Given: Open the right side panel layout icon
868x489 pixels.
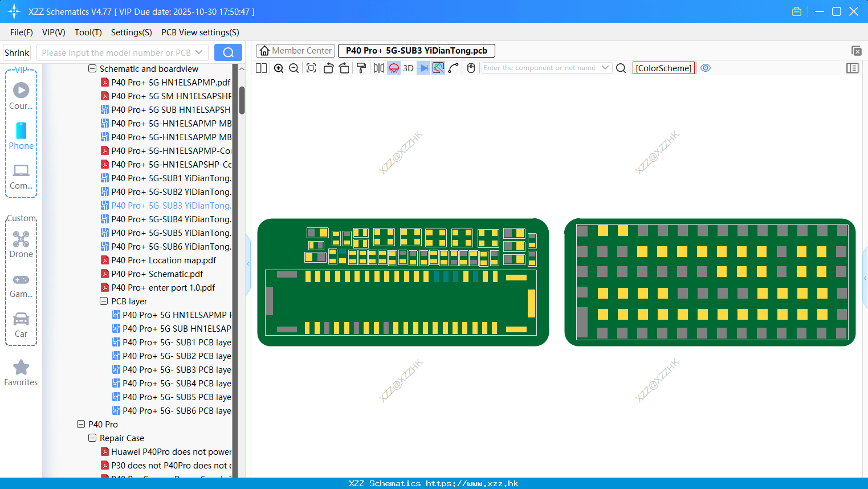Looking at the screenshot, I should [x=853, y=68].
